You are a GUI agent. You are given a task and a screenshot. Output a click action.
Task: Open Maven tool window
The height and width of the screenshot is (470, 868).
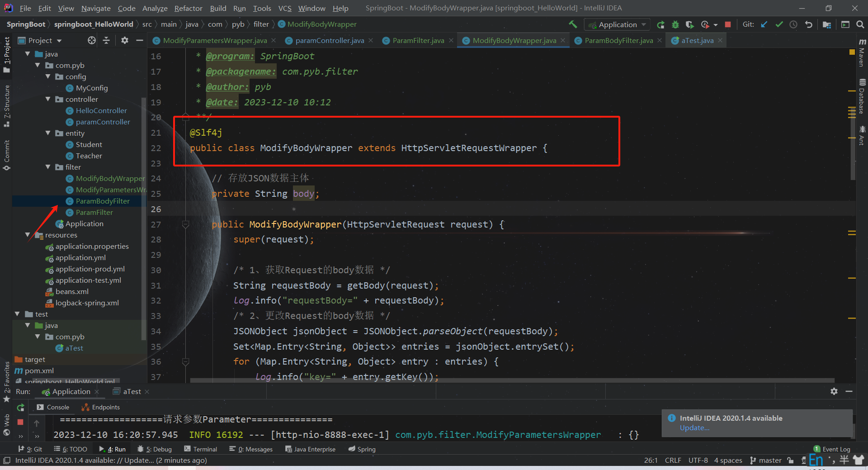862,53
